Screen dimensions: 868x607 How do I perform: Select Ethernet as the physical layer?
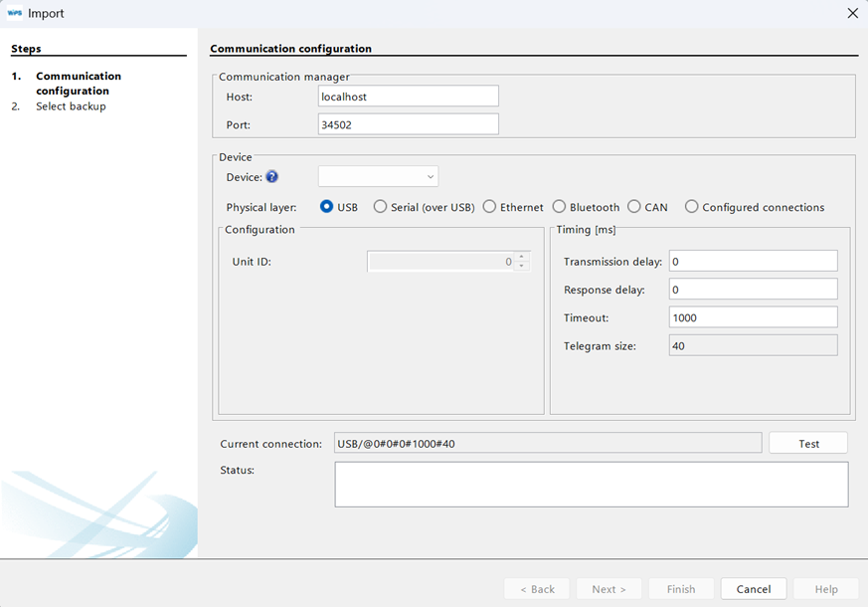pyautogui.click(x=489, y=206)
